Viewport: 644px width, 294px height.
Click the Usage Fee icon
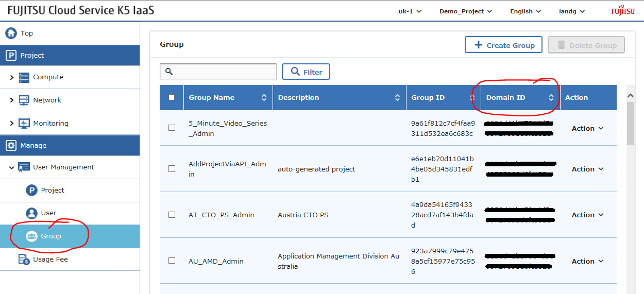click(x=24, y=260)
